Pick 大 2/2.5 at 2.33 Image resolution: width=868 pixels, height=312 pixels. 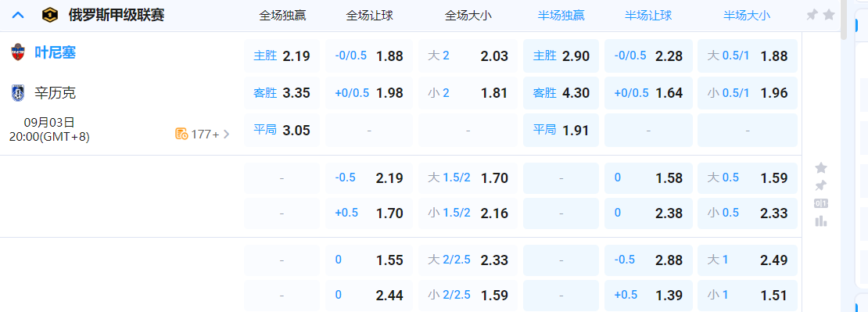tap(468, 260)
